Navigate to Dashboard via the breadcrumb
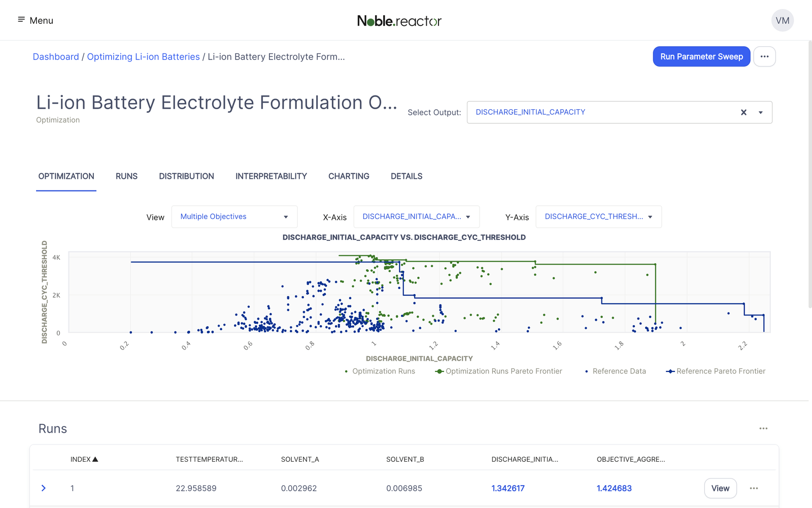 coord(56,56)
